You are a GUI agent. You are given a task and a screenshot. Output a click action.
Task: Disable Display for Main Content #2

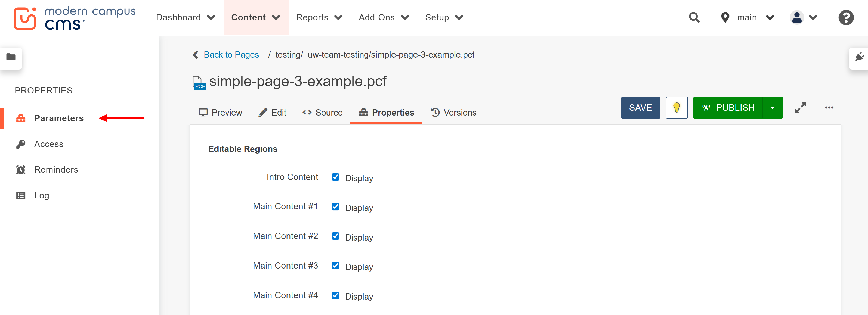point(335,236)
